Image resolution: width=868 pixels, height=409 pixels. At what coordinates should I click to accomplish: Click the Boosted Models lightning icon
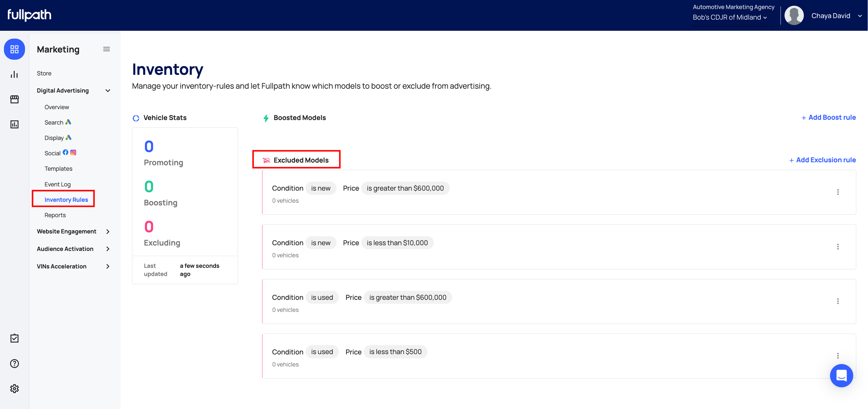tap(266, 118)
